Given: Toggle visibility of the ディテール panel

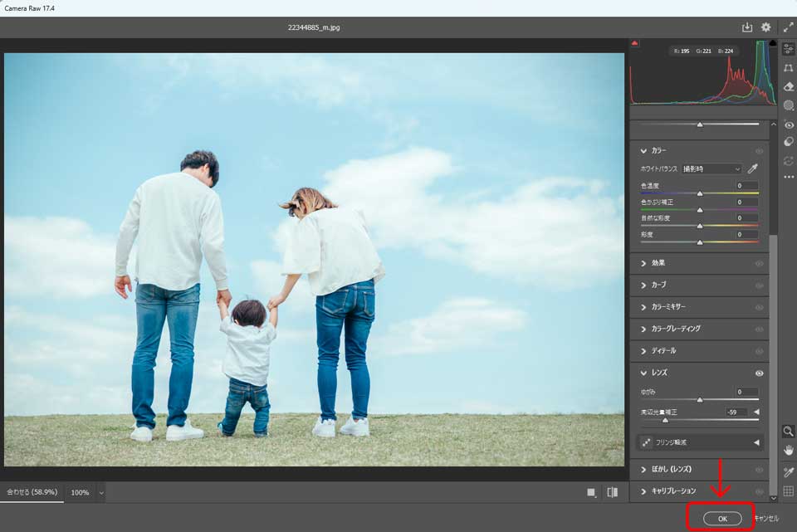Looking at the screenshot, I should click(x=759, y=351).
